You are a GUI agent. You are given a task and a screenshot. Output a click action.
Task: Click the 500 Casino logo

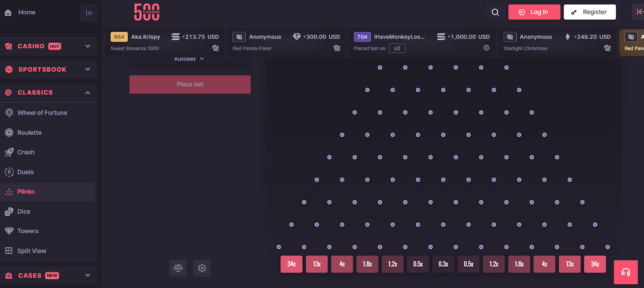click(x=147, y=12)
